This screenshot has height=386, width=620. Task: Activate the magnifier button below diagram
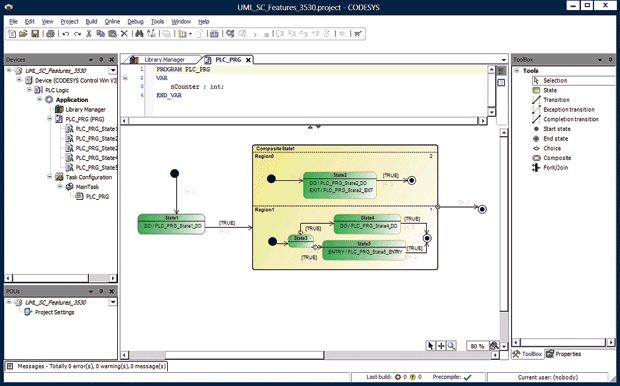click(451, 346)
